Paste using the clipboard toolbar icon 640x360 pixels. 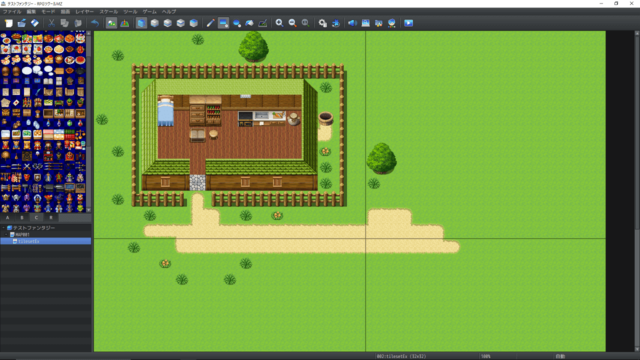click(x=78, y=23)
